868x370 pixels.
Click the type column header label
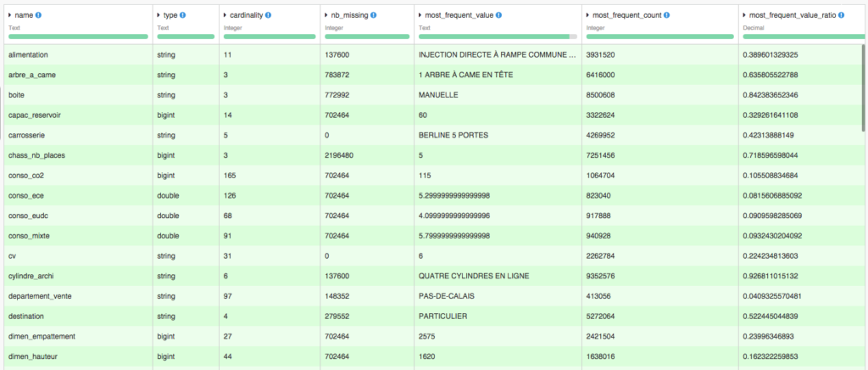[x=168, y=16]
